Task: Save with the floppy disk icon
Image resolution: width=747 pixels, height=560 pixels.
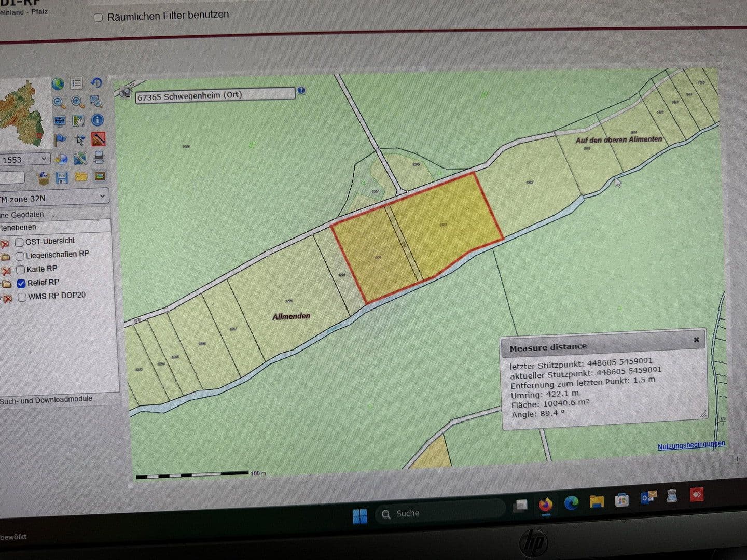Action: click(62, 178)
